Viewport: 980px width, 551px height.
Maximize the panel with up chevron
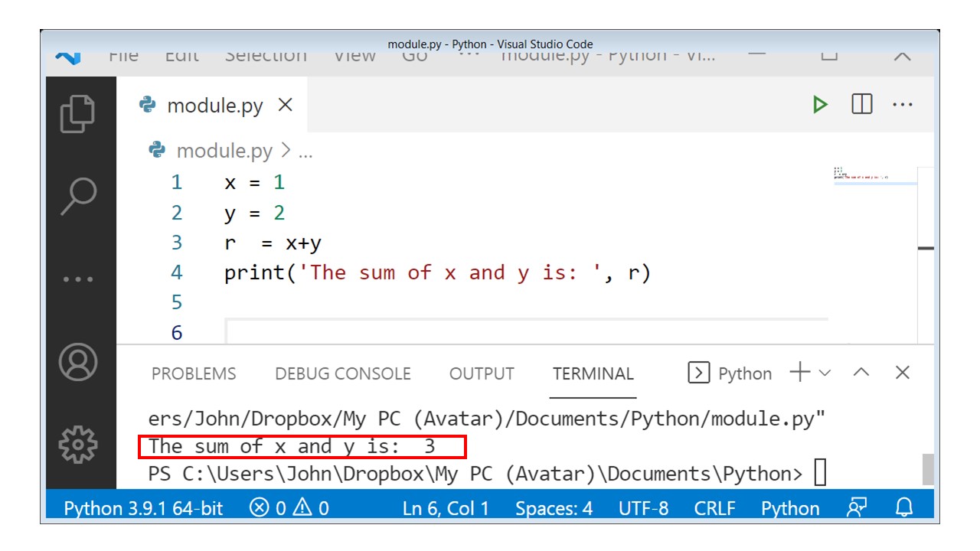[x=861, y=373]
